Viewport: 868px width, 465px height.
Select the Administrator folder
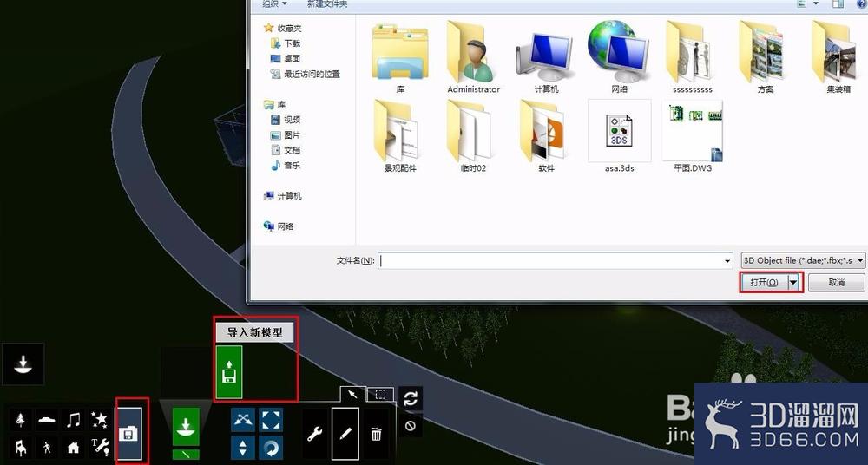(x=473, y=57)
